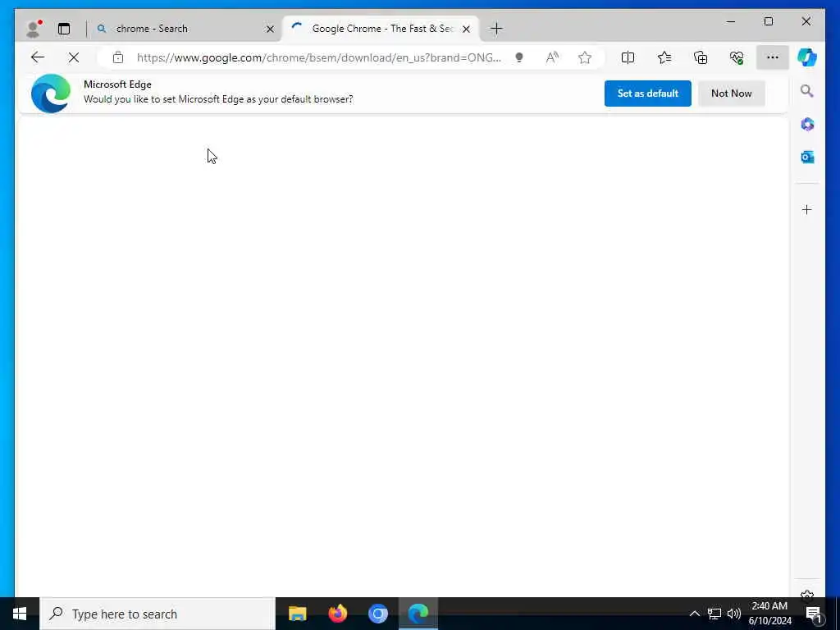Launch Chromium browser from taskbar

[377, 614]
